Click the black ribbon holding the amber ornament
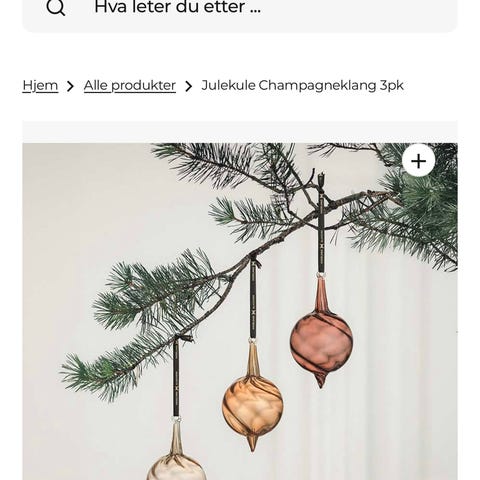 253,299
